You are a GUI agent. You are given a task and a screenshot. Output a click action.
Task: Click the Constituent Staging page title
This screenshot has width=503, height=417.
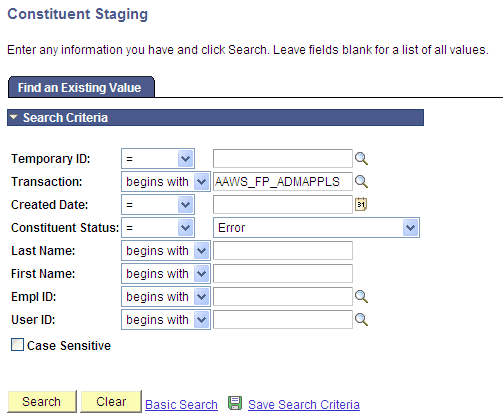pyautogui.click(x=78, y=14)
